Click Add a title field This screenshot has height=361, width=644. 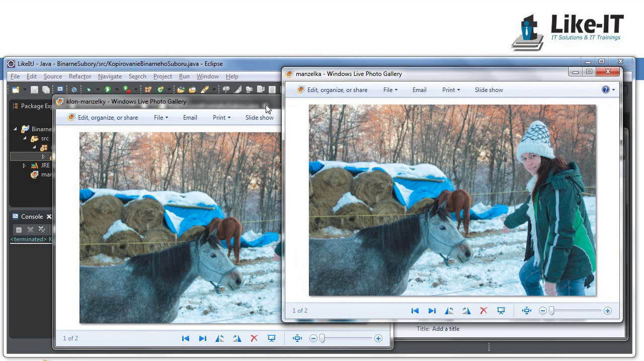point(446,329)
